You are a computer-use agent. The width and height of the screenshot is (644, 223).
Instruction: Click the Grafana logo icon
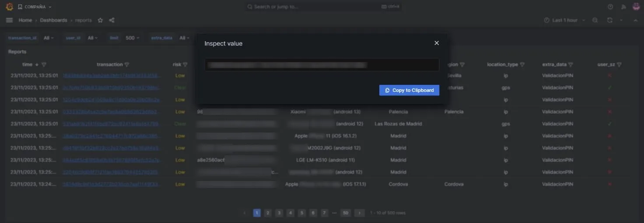[x=9, y=7]
